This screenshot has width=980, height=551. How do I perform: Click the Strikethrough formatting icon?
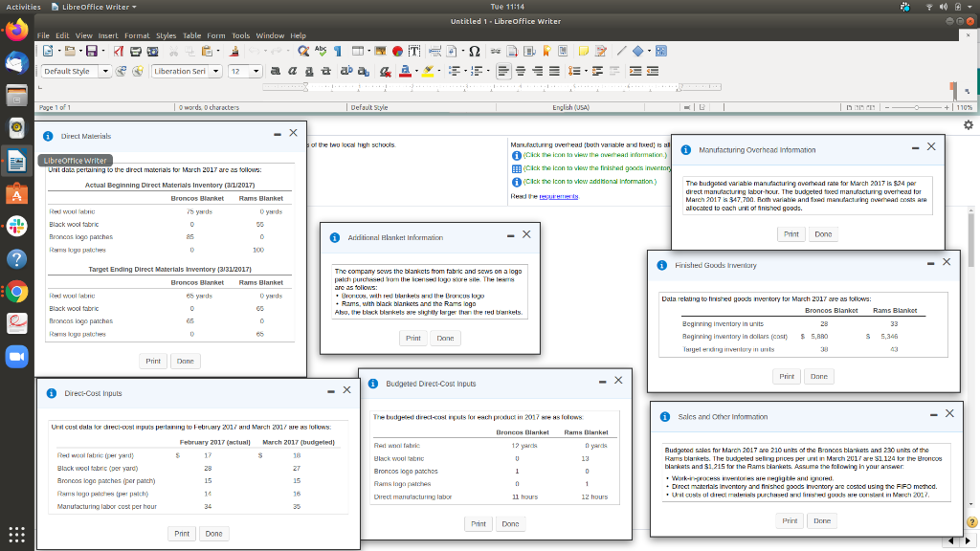(325, 71)
